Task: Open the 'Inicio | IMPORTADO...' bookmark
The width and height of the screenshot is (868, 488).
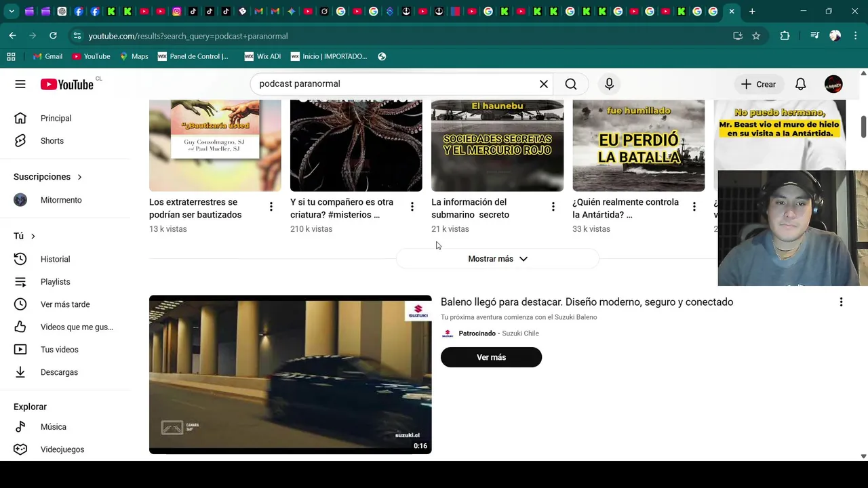Action: click(329, 56)
